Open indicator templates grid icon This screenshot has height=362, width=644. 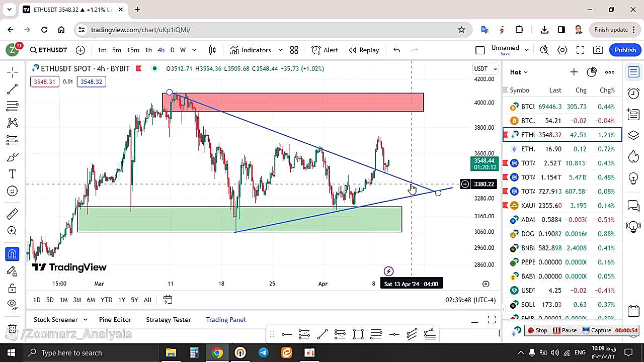(x=294, y=50)
